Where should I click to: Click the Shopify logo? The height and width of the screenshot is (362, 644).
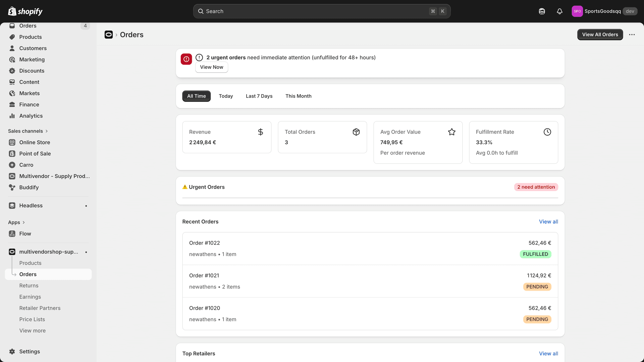click(x=25, y=11)
